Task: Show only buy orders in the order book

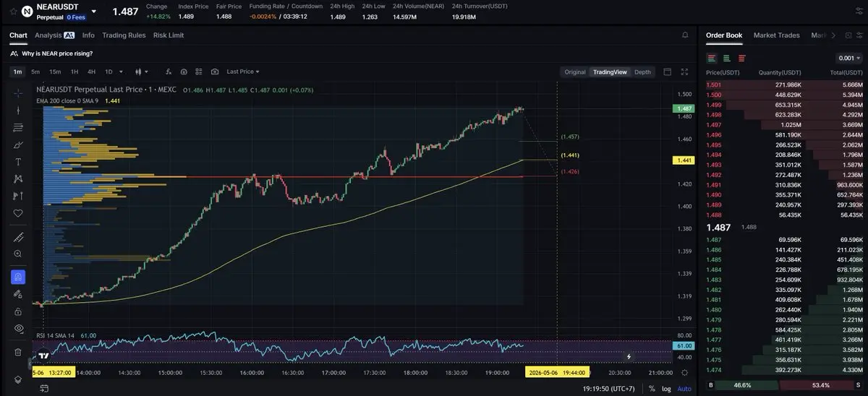Action: coord(727,58)
